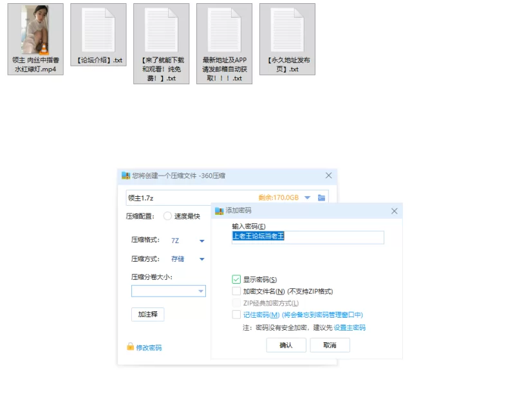Select the 最新地址及APP txt file icon
This screenshot has height=420, width=515.
pyautogui.click(x=224, y=44)
